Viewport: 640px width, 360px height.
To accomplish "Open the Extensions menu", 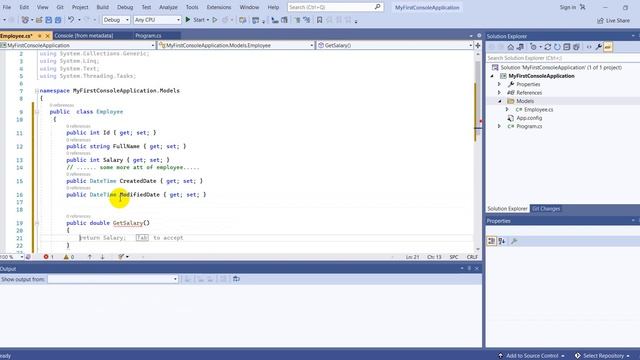I will [x=219, y=7].
